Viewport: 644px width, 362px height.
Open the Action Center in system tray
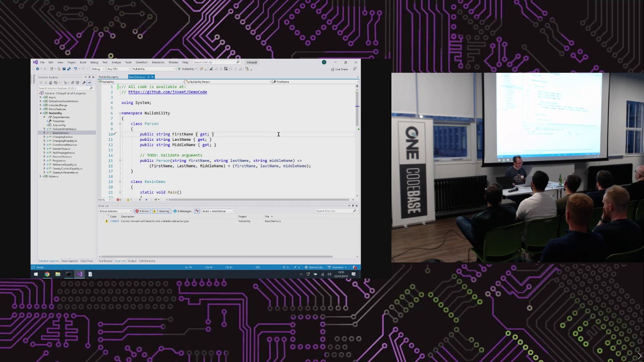coord(354,274)
